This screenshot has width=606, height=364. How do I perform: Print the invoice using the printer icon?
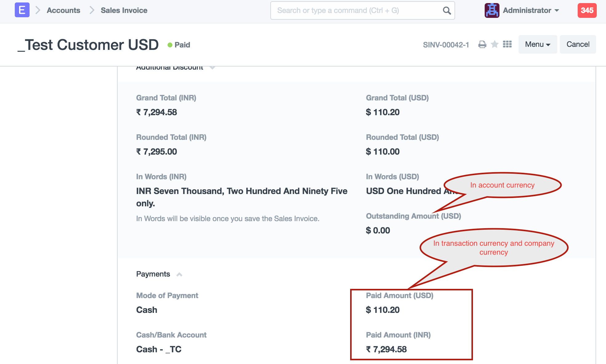coord(482,45)
